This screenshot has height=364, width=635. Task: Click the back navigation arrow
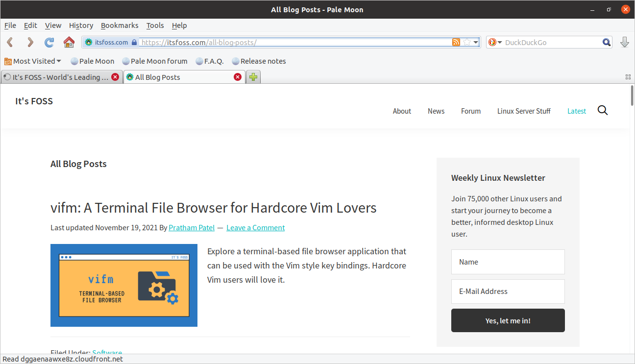coord(10,42)
